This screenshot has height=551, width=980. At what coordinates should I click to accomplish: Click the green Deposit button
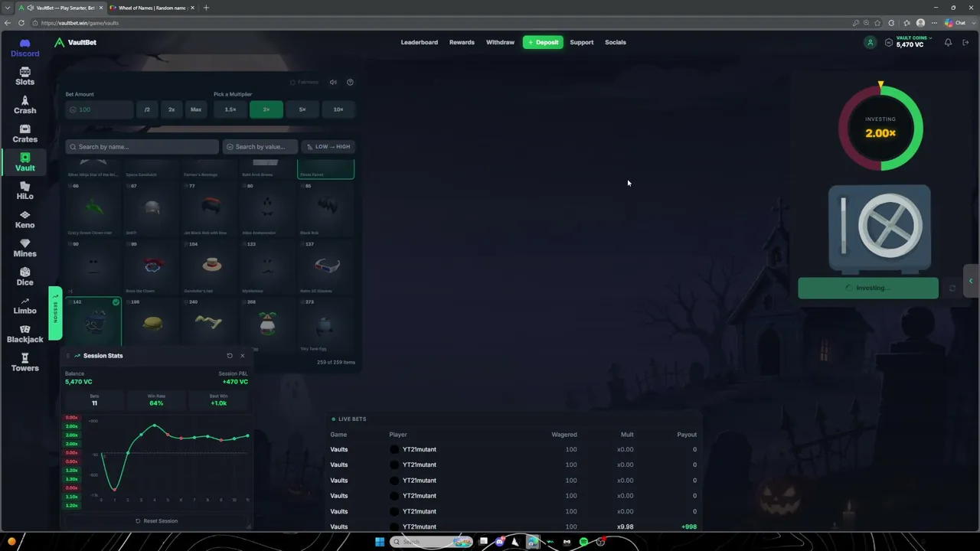click(x=543, y=42)
